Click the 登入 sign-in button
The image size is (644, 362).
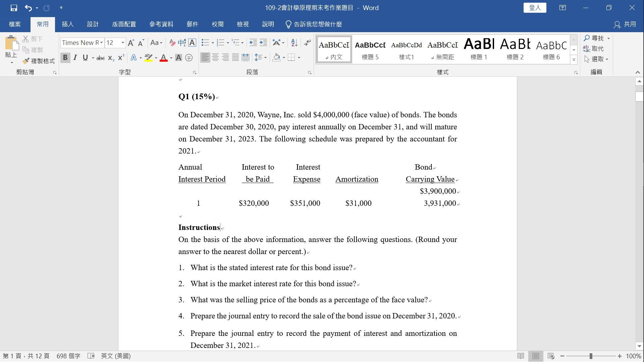535,8
